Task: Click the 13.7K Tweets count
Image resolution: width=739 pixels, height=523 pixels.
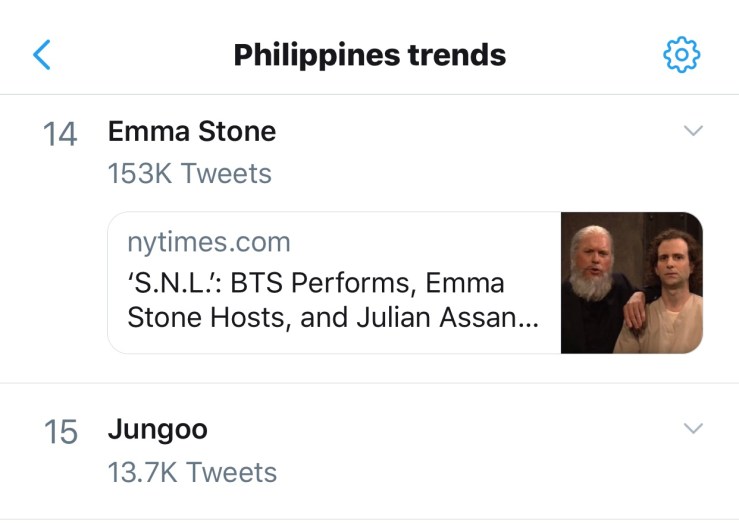Action: (x=191, y=471)
